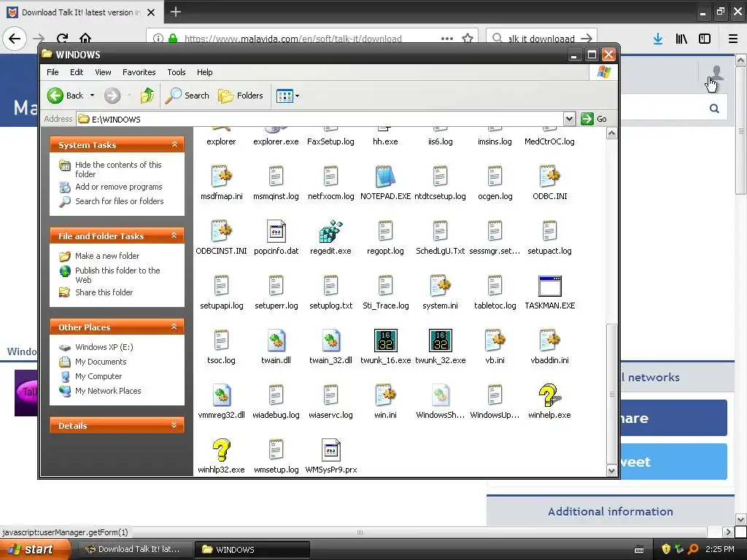The height and width of the screenshot is (560, 747).
Task: Open new Firefox tab with plus button
Action: 175,12
